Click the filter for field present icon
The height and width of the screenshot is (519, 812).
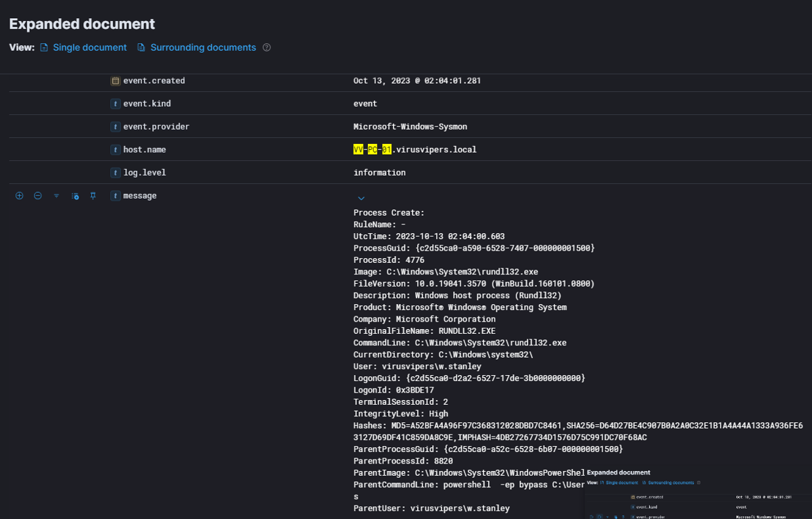coord(57,196)
